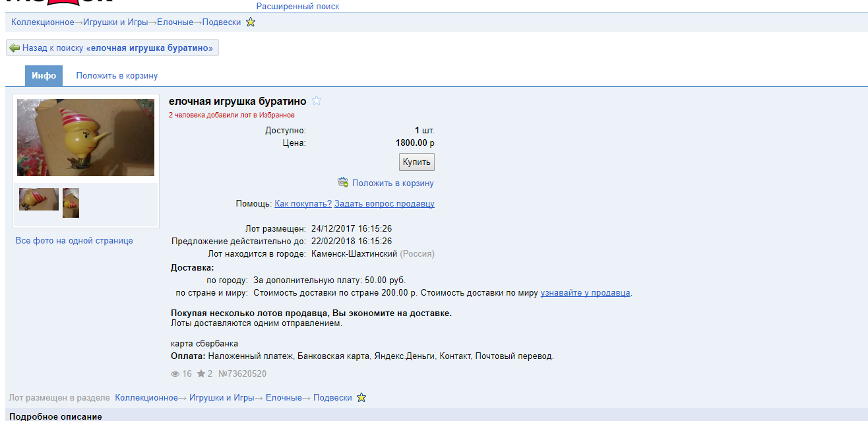Click the grey star icon near count 2
This screenshot has height=421, width=868.
pyautogui.click(x=201, y=373)
